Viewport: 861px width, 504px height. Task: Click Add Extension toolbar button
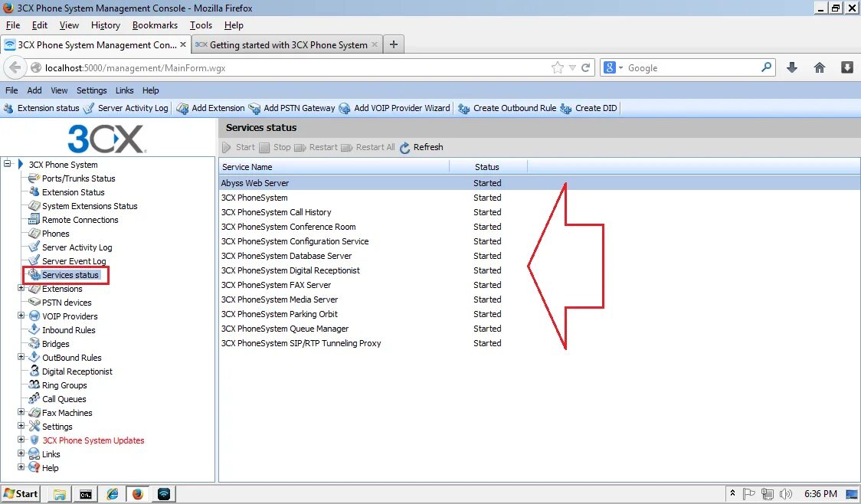[211, 108]
